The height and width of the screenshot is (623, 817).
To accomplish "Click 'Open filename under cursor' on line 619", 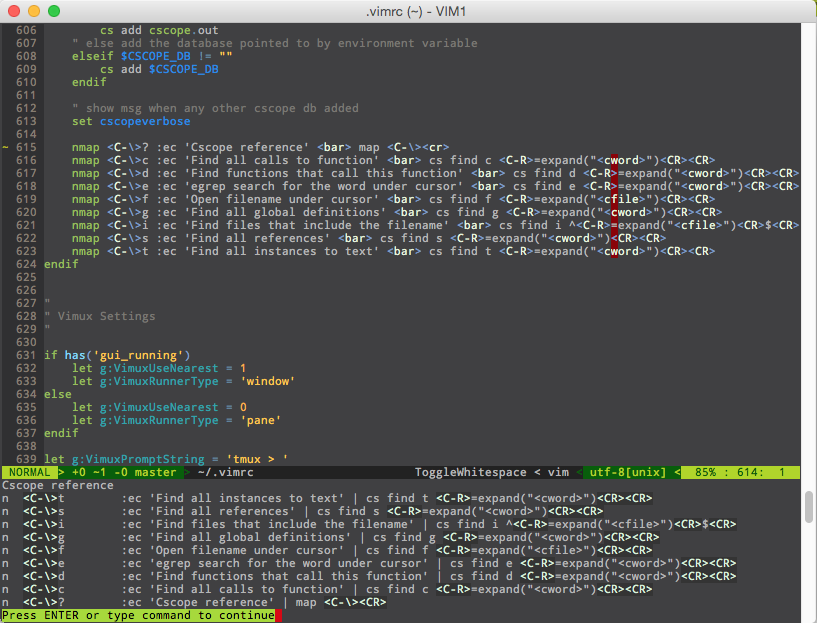I will tap(281, 200).
